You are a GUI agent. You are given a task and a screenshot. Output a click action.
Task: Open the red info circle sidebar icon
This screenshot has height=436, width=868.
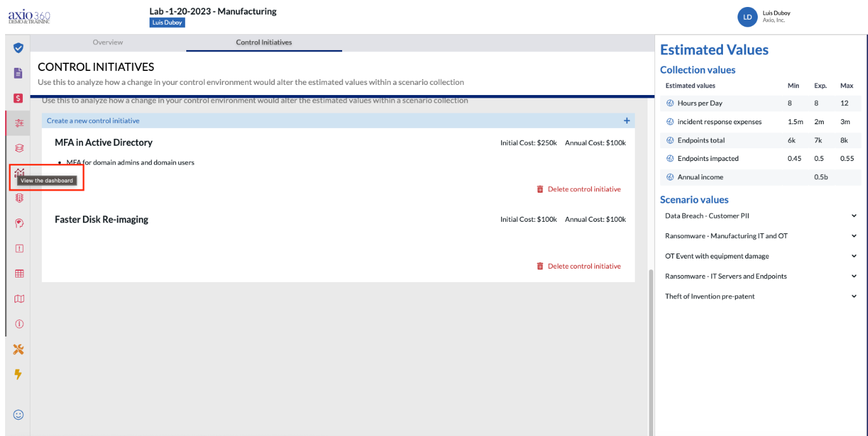[x=19, y=324]
